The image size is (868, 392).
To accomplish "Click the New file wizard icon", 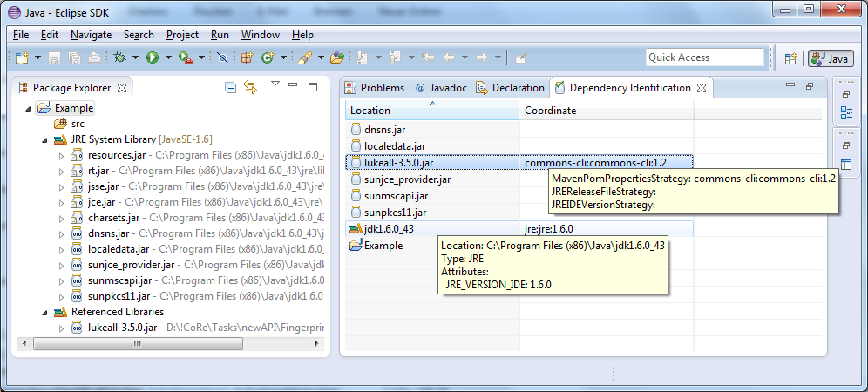I will [22, 57].
